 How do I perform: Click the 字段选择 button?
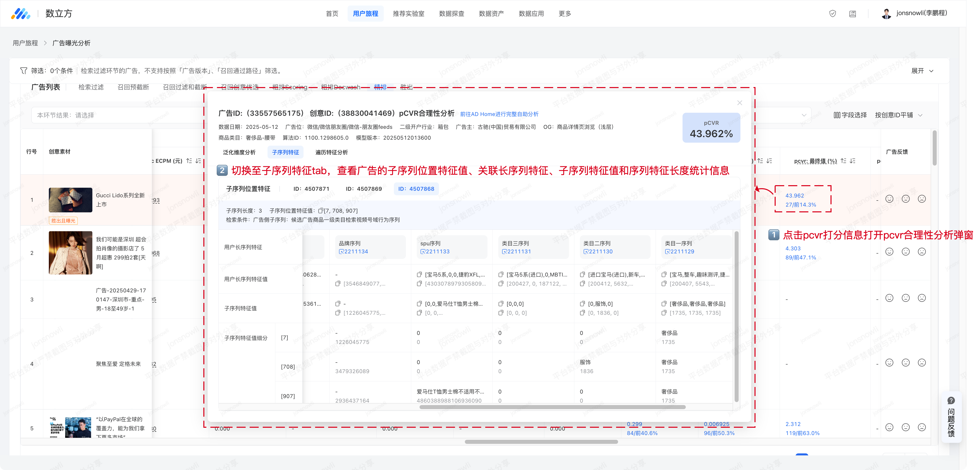point(850,115)
